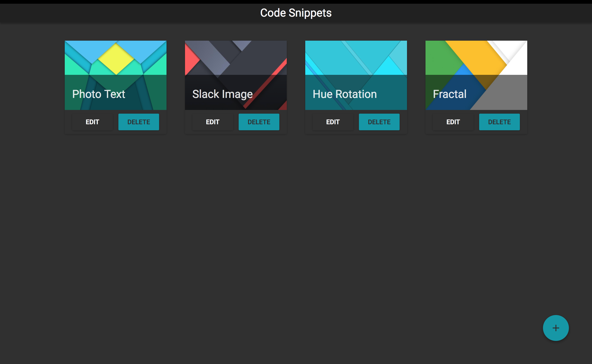Delete the Fractal snippet

499,122
